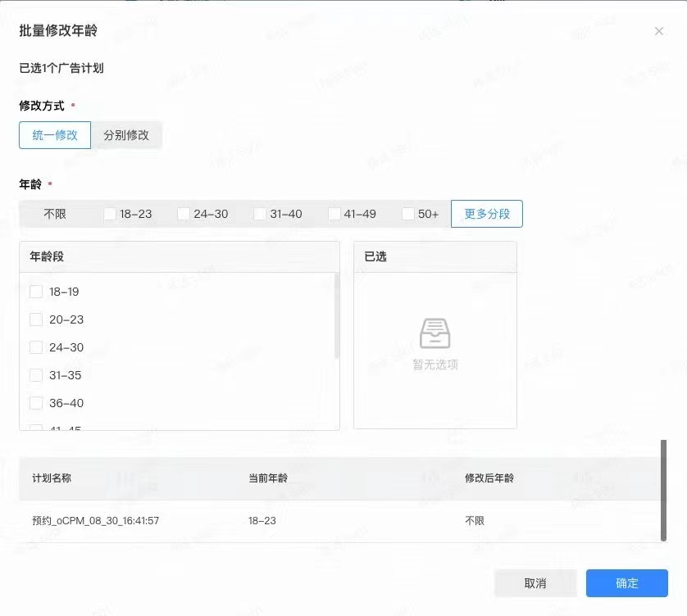The height and width of the screenshot is (616, 687).
Task: Confirm changes with 确定 button
Action: coord(626,583)
